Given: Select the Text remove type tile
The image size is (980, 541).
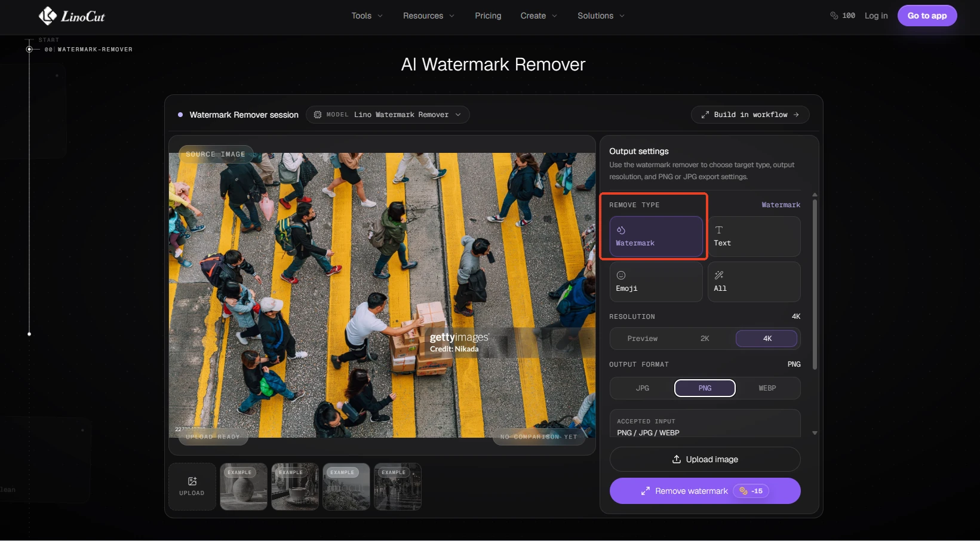Looking at the screenshot, I should tap(754, 236).
